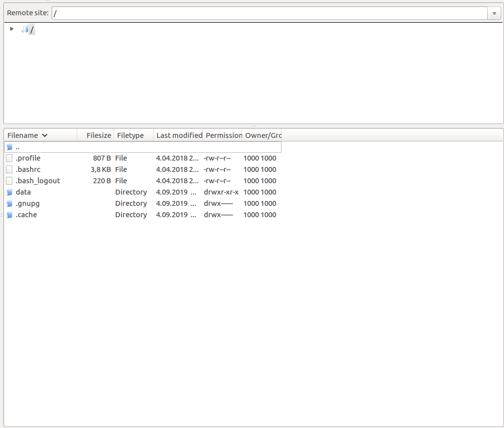Select the data directory name
The image size is (504, 428).
click(23, 192)
